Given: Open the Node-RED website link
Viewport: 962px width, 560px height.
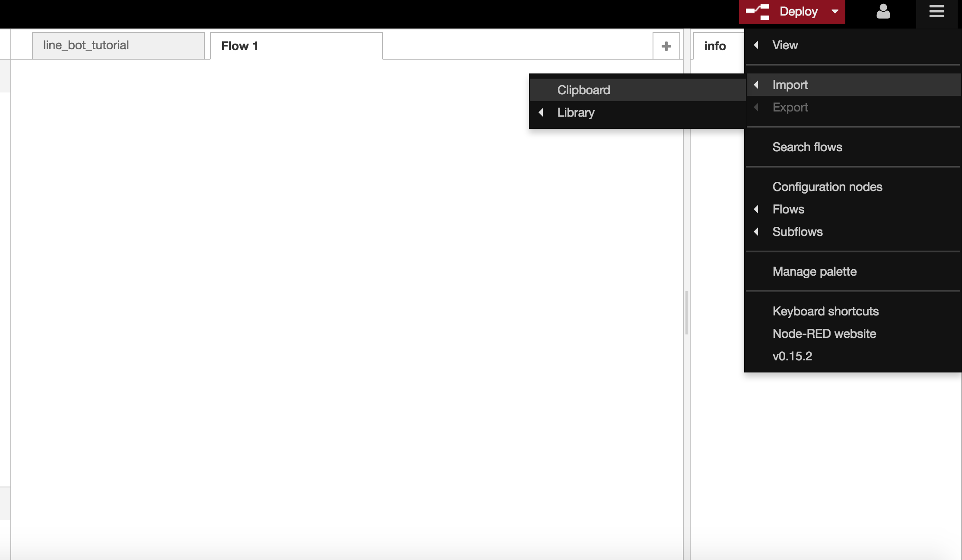Looking at the screenshot, I should tap(853, 334).
